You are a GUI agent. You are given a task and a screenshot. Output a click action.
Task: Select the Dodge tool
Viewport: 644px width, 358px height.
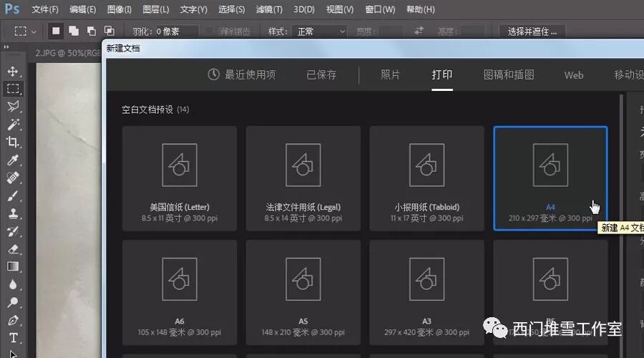[13, 303]
